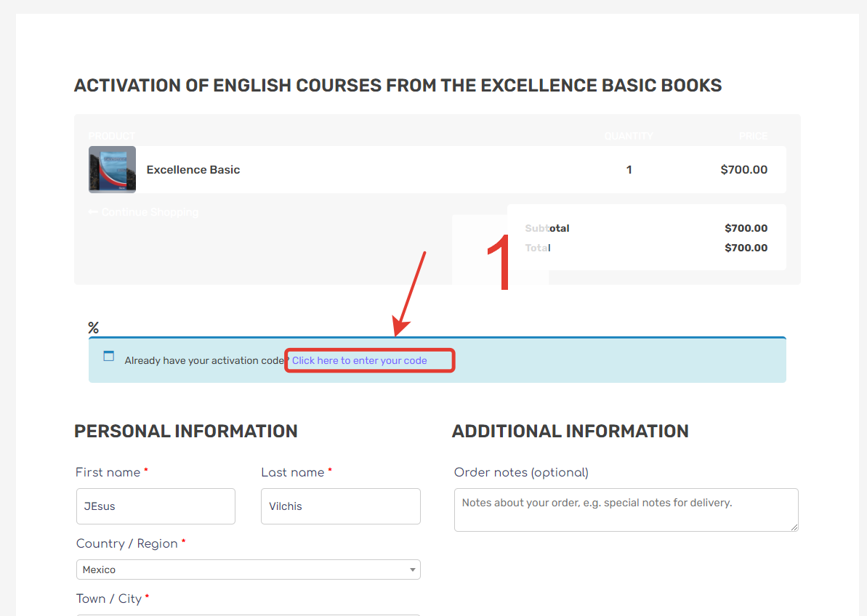Focus the Last name field containing Vilchis
This screenshot has width=867, height=616.
point(340,506)
